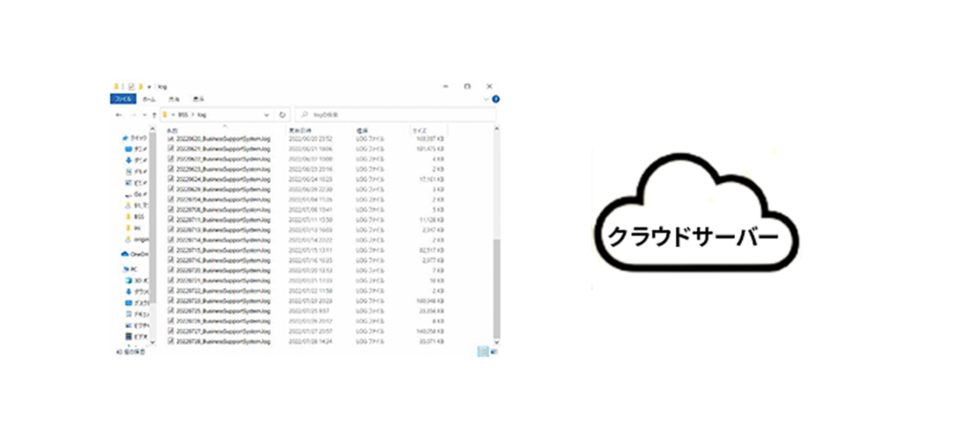
Task: Go back with the left arrow button
Action: click(119, 115)
